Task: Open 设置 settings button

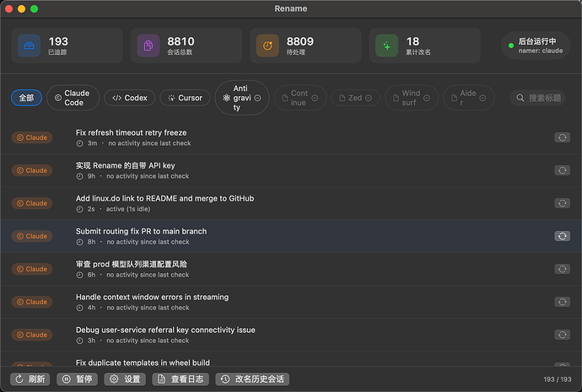Action: coord(125,379)
